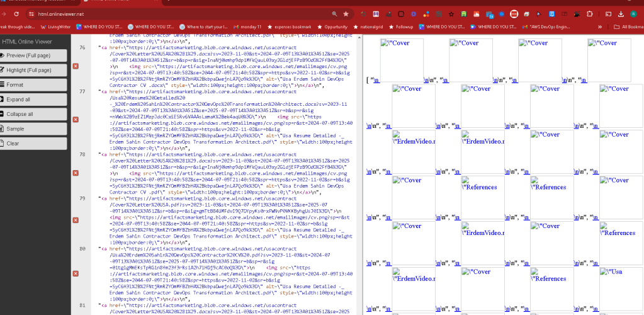Image resolution: width=644 pixels, height=315 pixels.
Task: Expand the bookmarks overflow chevron
Action: point(600,26)
